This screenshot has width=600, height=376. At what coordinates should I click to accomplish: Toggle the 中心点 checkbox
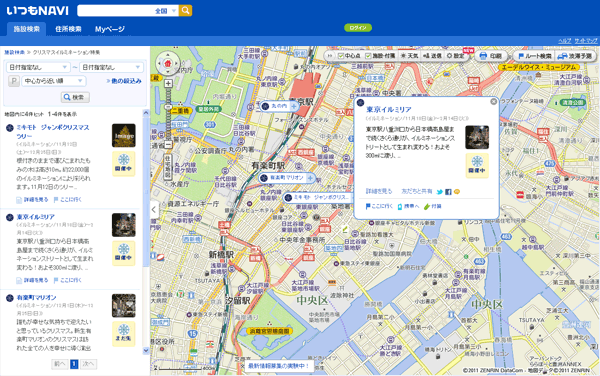pos(349,56)
